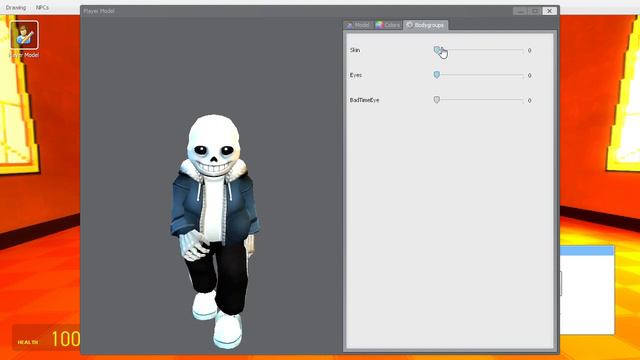Image resolution: width=640 pixels, height=360 pixels.
Task: Click the BadTimeEye slider handle
Action: point(437,100)
